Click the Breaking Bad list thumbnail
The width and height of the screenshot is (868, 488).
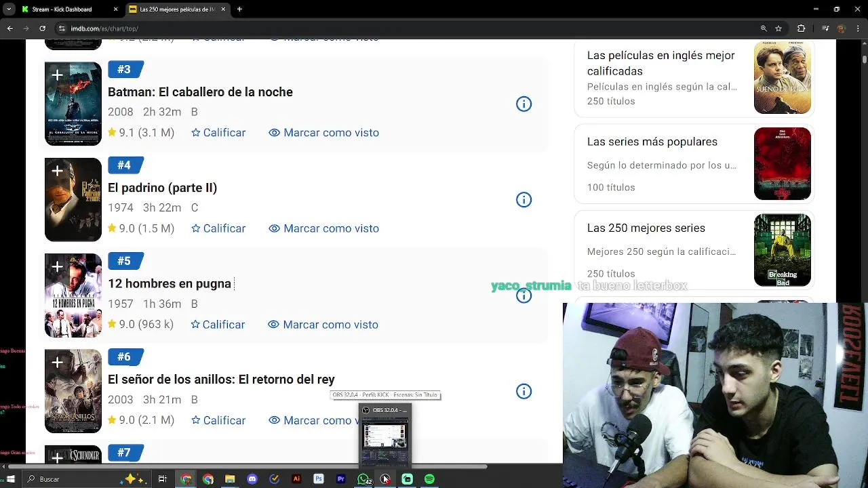pos(783,250)
